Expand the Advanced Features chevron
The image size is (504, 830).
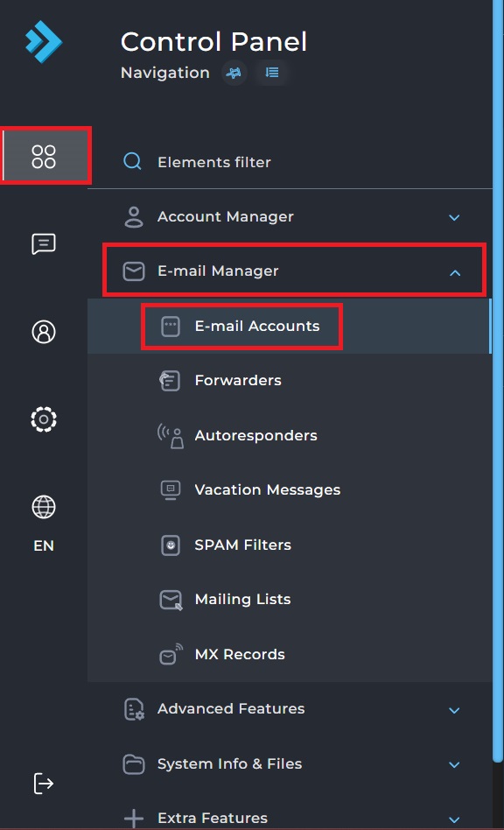coord(454,710)
